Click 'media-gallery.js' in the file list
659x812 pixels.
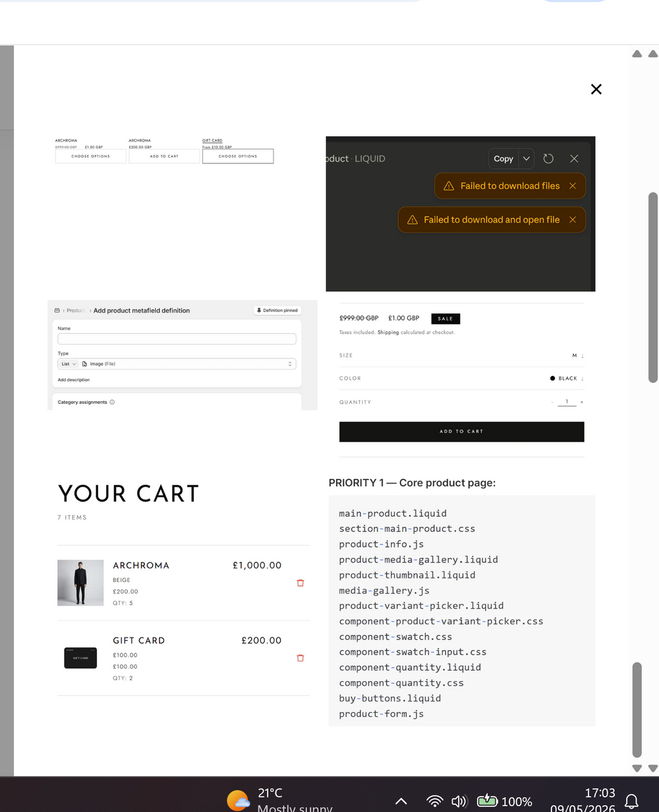(x=384, y=591)
